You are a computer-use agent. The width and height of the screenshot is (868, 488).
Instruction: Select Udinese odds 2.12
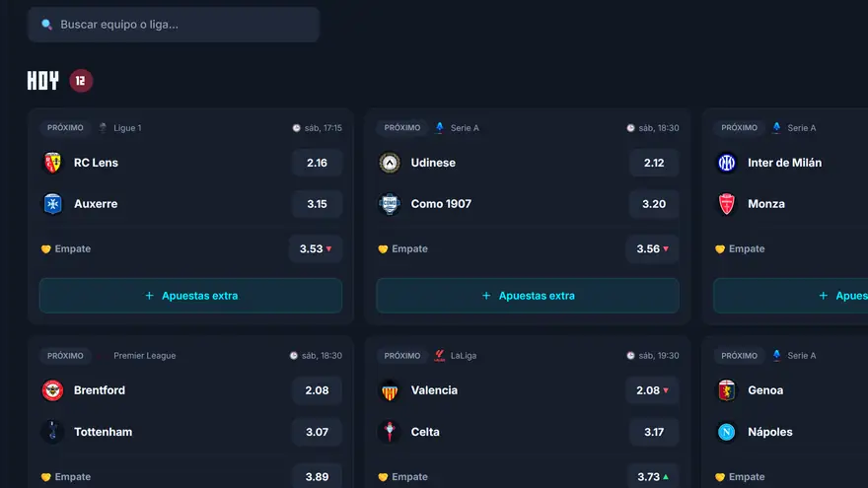pos(654,163)
